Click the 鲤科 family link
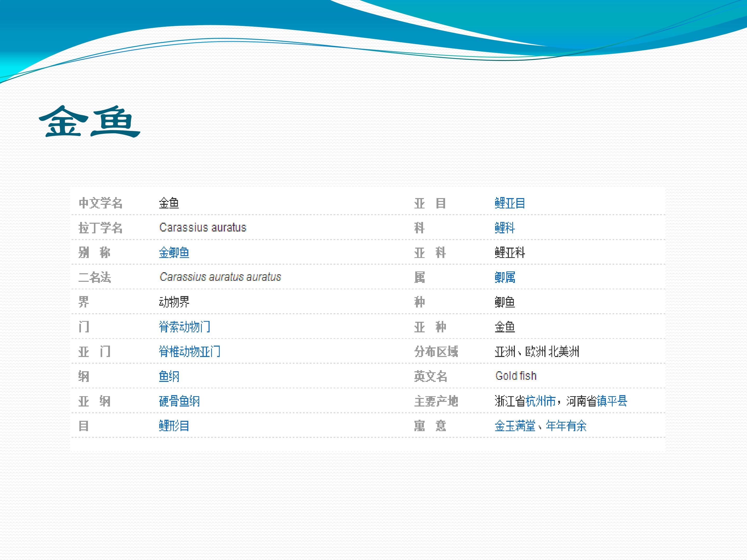Viewport: 747px width, 560px height. coord(505,228)
